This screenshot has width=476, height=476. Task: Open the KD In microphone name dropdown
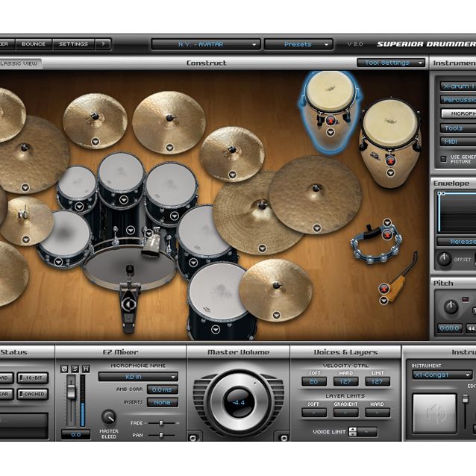[x=138, y=377]
